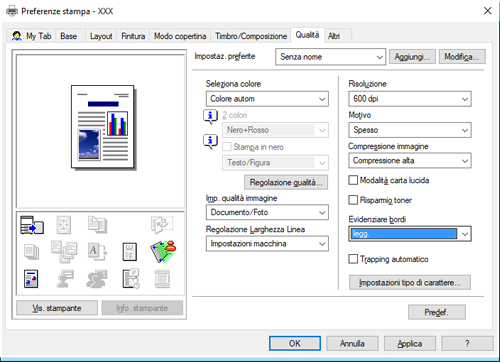The height and width of the screenshot is (362, 500).
Task: Click the greyed banner paper roll icon
Action: click(x=162, y=279)
